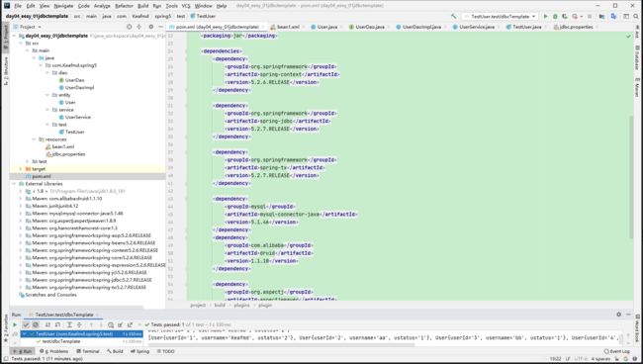Open Search Everywhere magnifier icon
Image resolution: width=643 pixels, height=364 pixels.
(636, 16)
